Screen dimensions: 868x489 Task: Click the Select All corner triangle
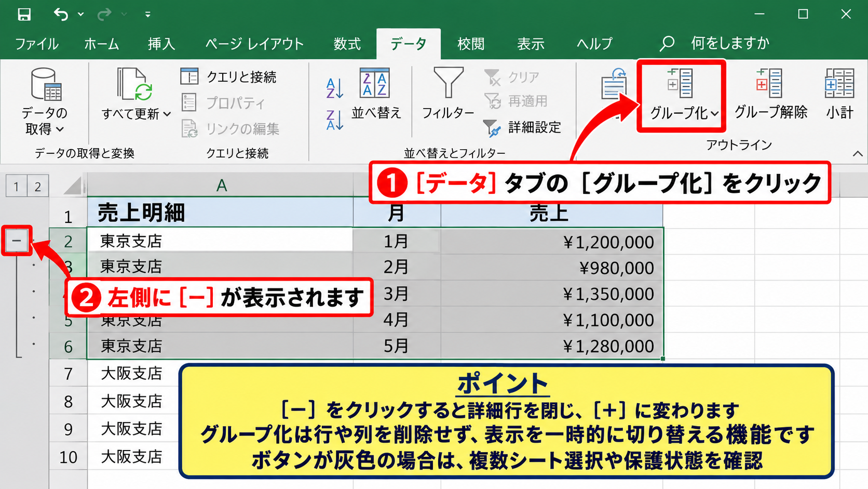click(x=74, y=186)
